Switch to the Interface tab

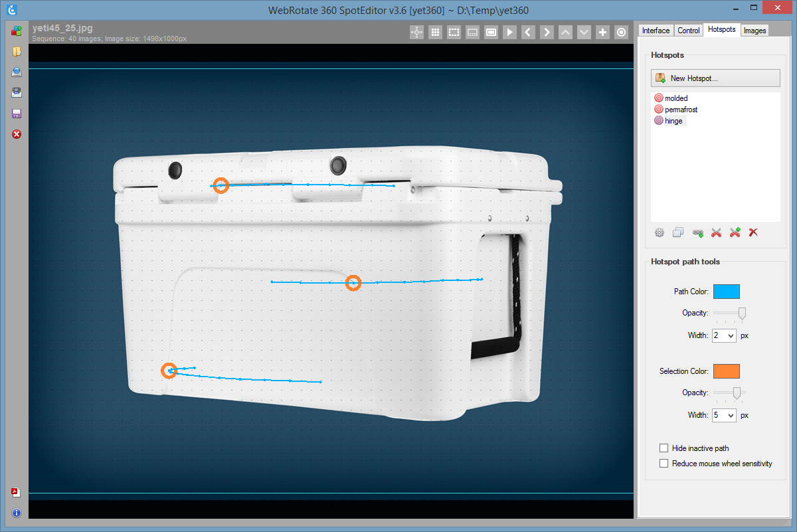coord(656,31)
